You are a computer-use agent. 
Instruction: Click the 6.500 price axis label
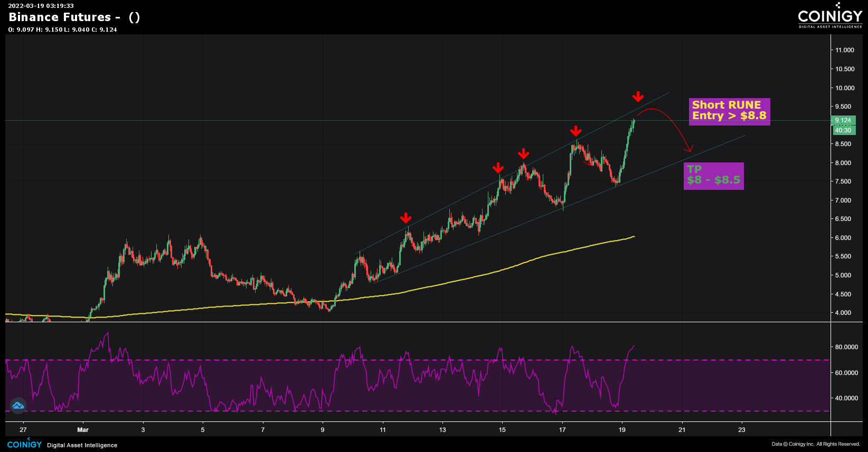pyautogui.click(x=843, y=219)
